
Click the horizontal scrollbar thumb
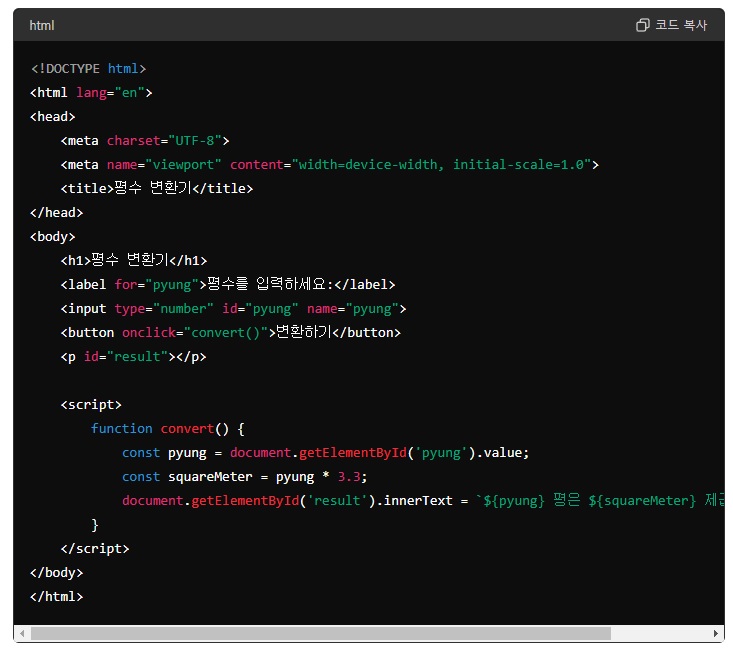[321, 633]
